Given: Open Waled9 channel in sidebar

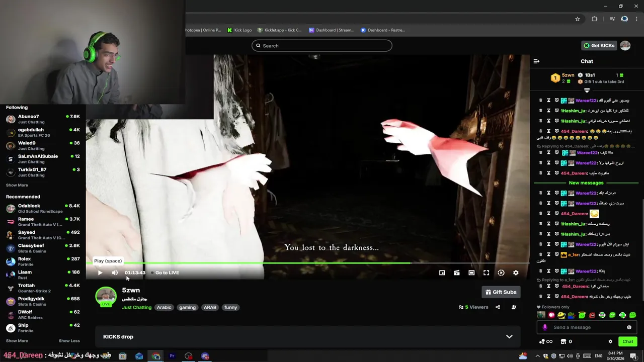Looking at the screenshot, I should (43, 146).
